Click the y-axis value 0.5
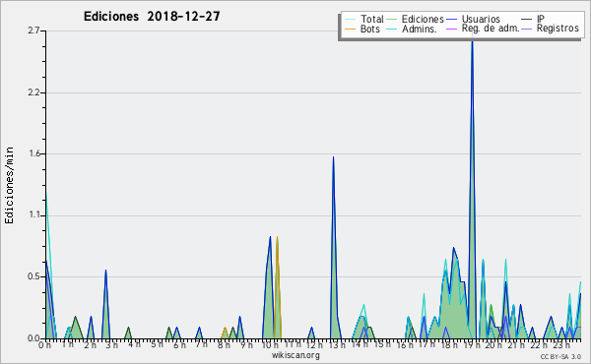 click(x=33, y=276)
